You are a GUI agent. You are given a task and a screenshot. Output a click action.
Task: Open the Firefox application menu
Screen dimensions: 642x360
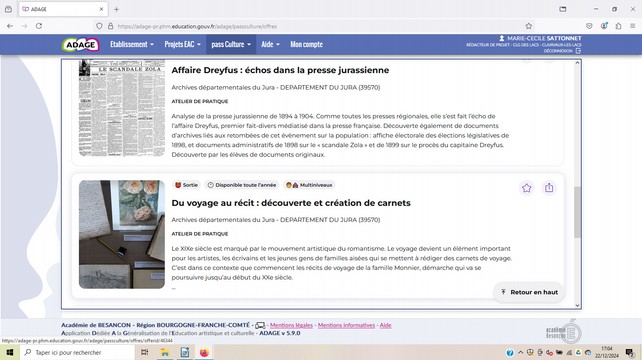633,26
